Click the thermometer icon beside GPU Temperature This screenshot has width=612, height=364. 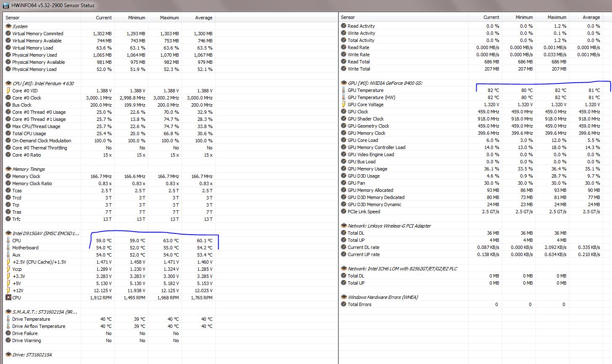click(344, 90)
